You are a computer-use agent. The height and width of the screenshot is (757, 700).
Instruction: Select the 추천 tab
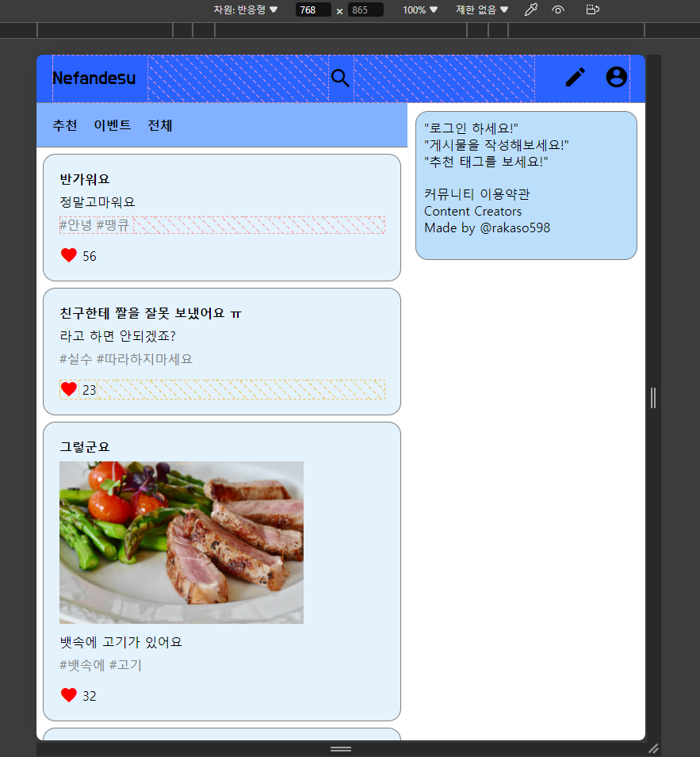pos(65,125)
